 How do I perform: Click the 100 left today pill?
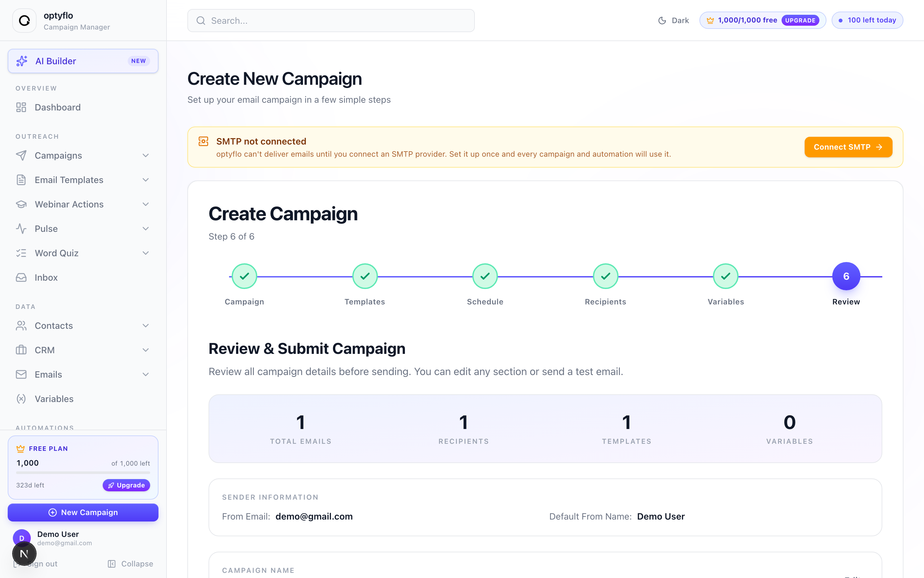pyautogui.click(x=868, y=21)
